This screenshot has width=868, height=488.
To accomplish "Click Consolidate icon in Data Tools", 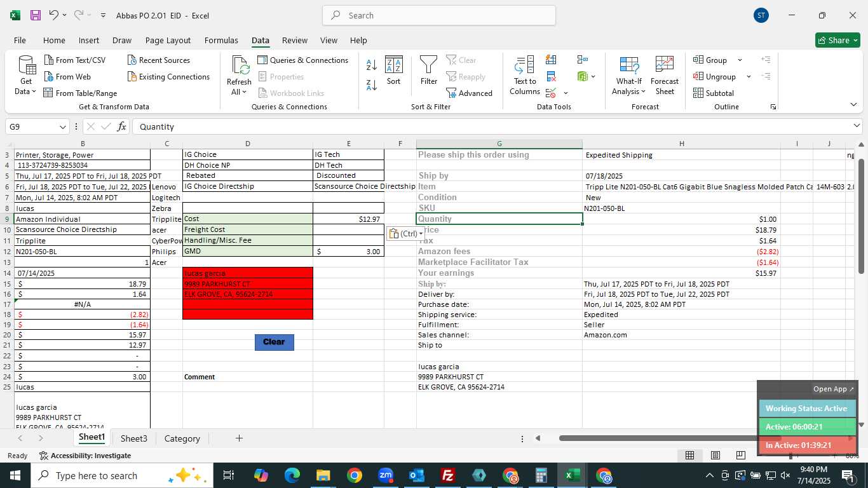I will point(582,60).
